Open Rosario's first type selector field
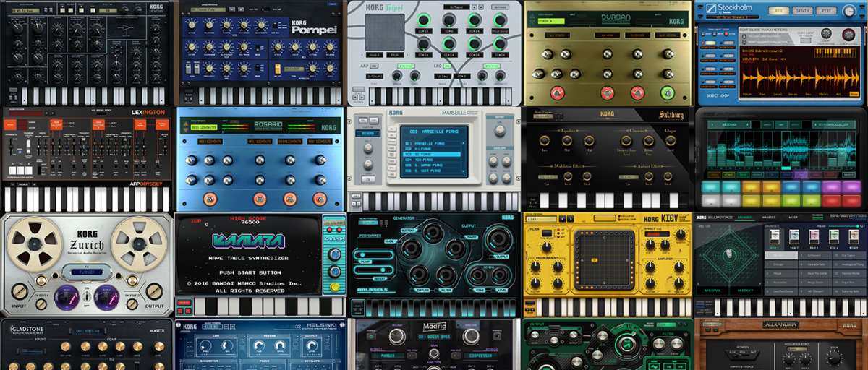Viewport: 868px width, 370px height. 210,142
